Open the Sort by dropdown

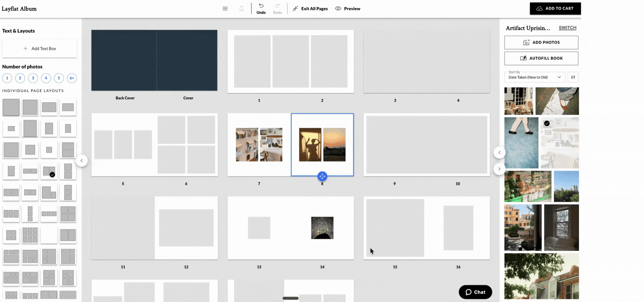535,77
